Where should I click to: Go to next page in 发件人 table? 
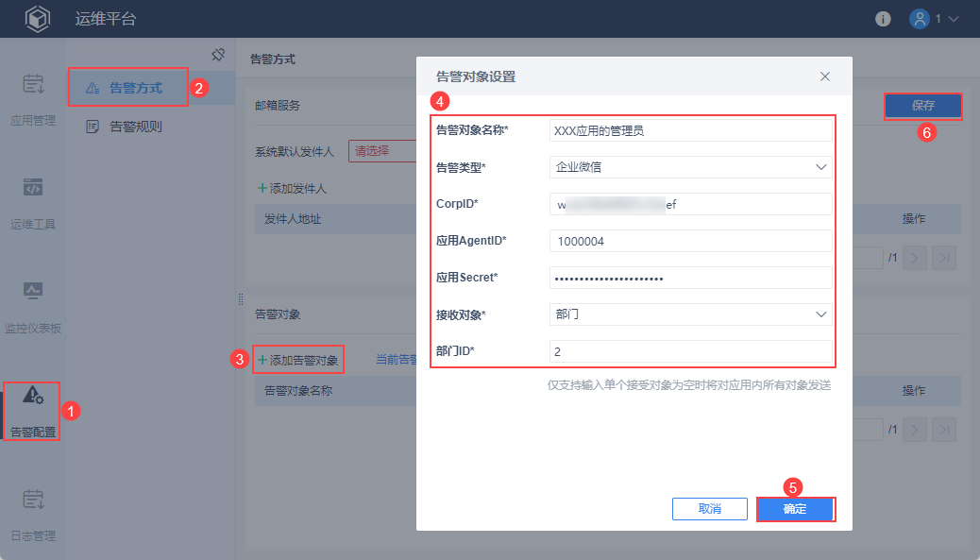point(914,258)
